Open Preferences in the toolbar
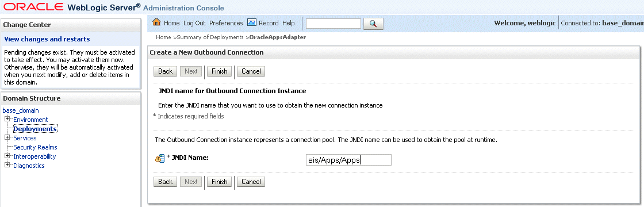 pyautogui.click(x=226, y=23)
